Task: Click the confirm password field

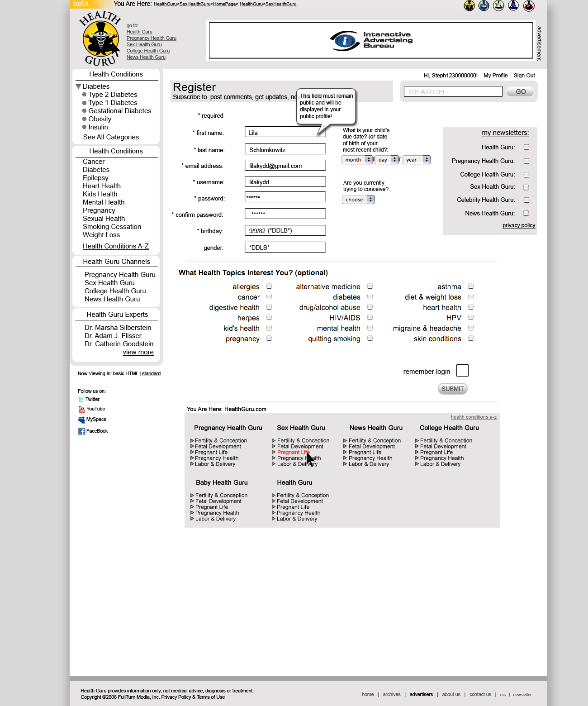Action: (285, 214)
